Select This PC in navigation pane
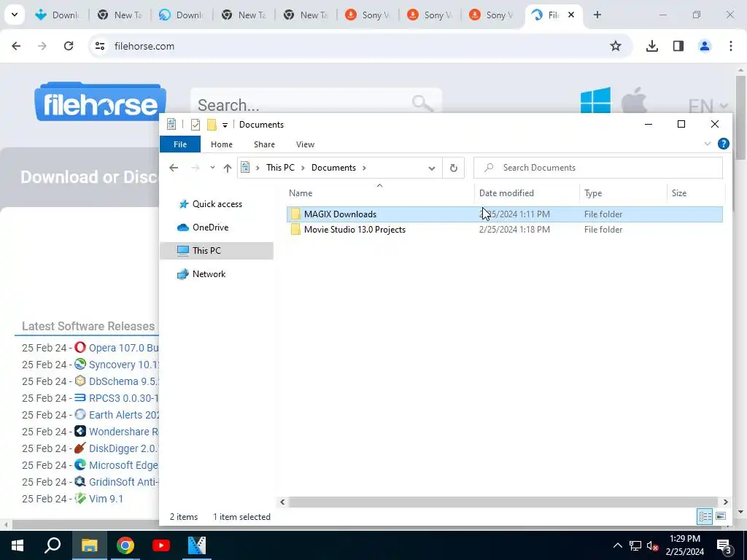Image resolution: width=747 pixels, height=560 pixels. click(x=217, y=251)
